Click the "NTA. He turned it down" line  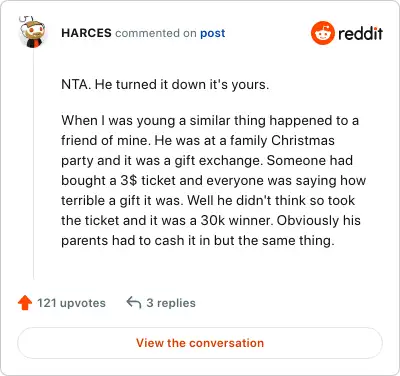tap(165, 85)
